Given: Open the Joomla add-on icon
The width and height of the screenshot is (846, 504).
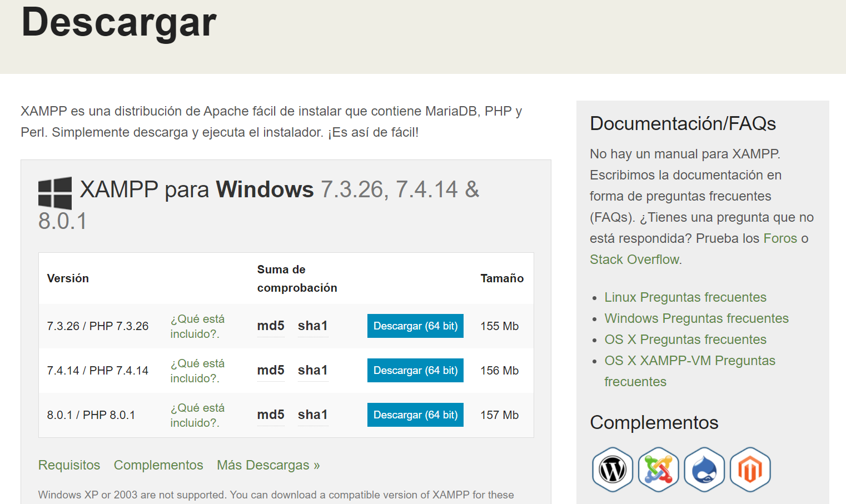Looking at the screenshot, I should [659, 470].
